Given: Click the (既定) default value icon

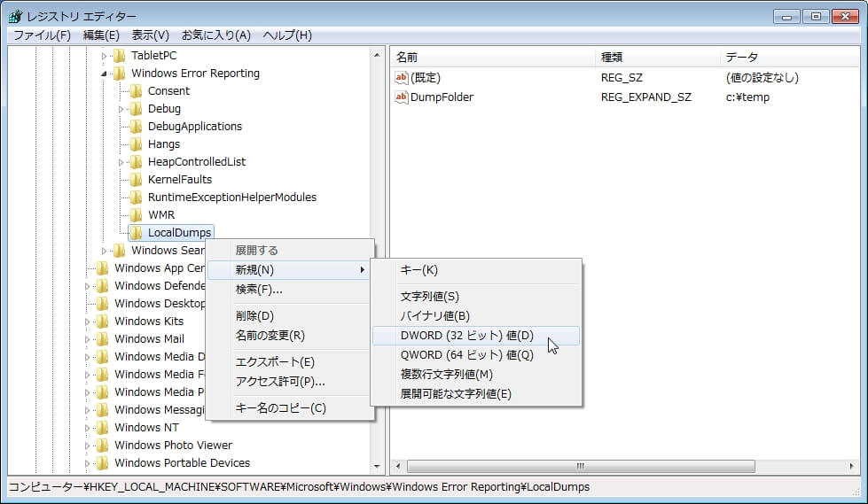Looking at the screenshot, I should pyautogui.click(x=402, y=78).
